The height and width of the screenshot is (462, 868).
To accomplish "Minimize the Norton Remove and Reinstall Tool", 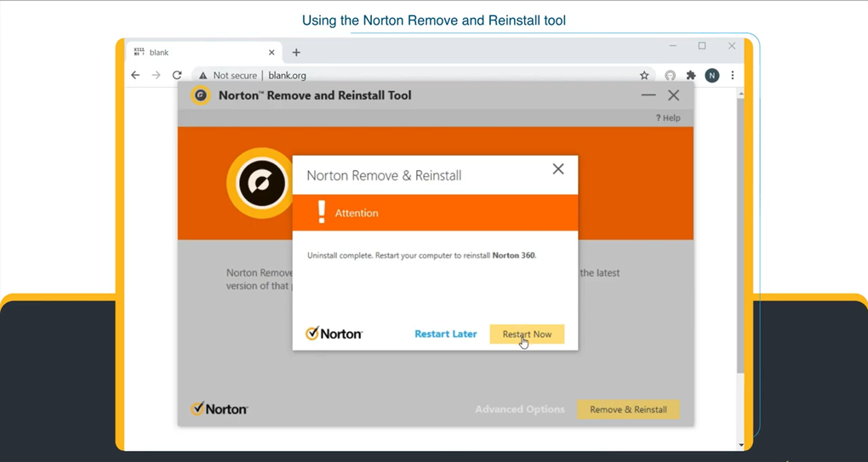I will tap(648, 95).
